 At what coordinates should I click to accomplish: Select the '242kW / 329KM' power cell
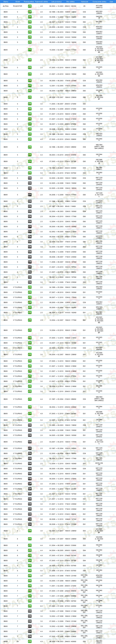pos(70,637)
